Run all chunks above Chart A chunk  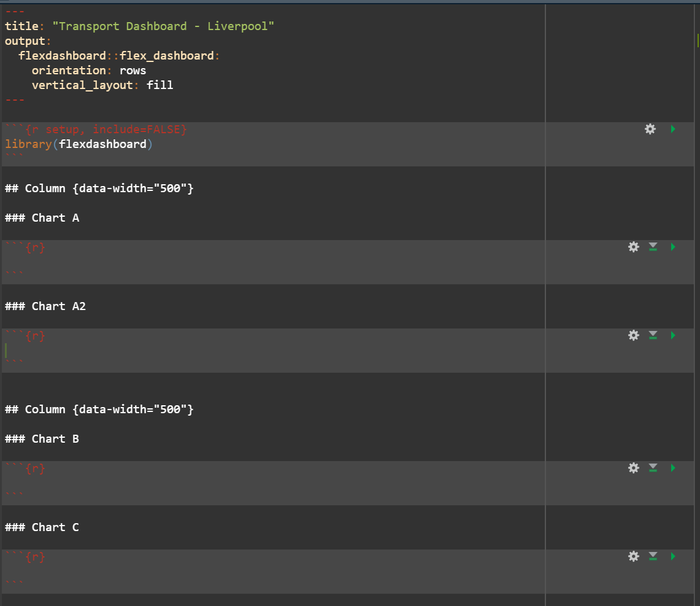pos(653,247)
